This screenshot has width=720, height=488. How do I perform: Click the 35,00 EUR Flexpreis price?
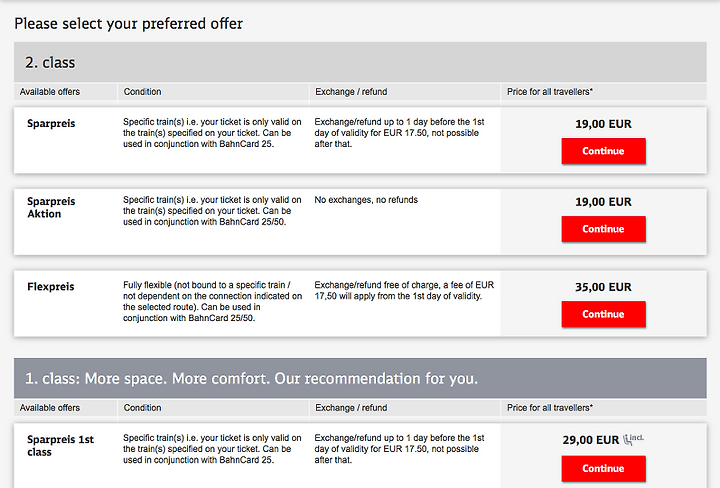(603, 287)
